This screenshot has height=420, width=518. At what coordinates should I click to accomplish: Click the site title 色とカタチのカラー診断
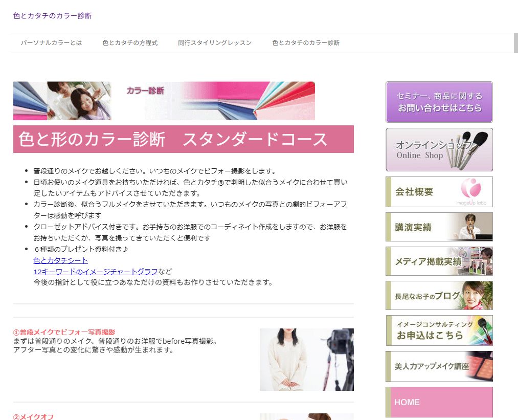click(53, 16)
